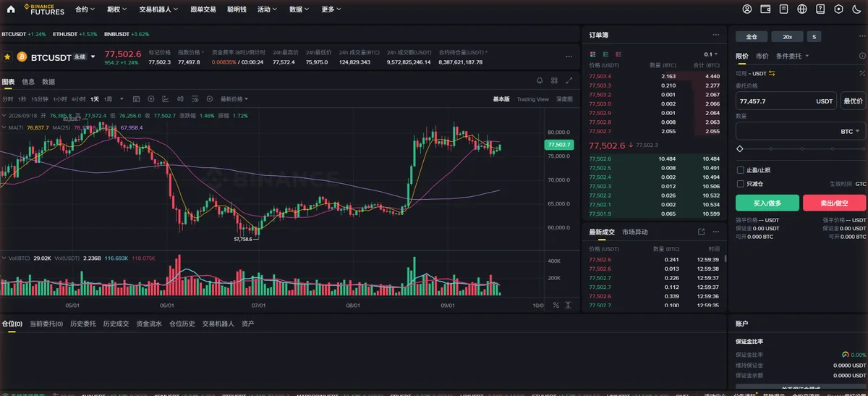The width and height of the screenshot is (868, 396).
Task: Click the 最优价 best price button
Action: (x=853, y=102)
